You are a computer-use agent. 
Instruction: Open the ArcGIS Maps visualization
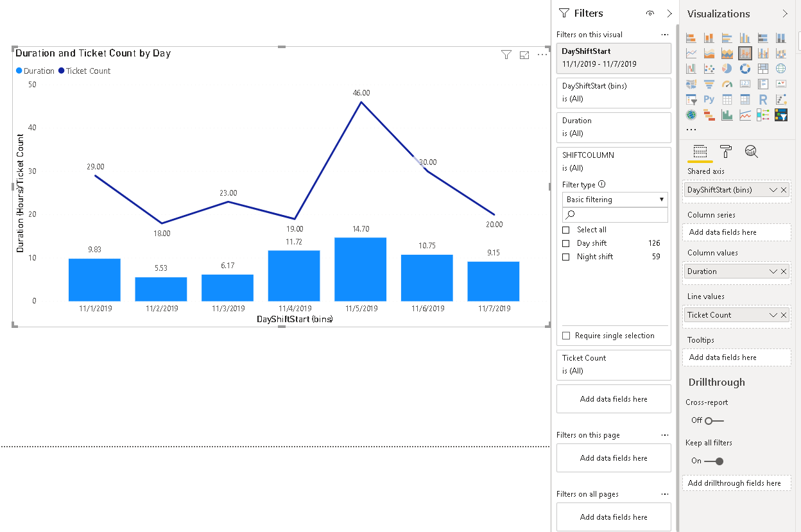click(691, 115)
